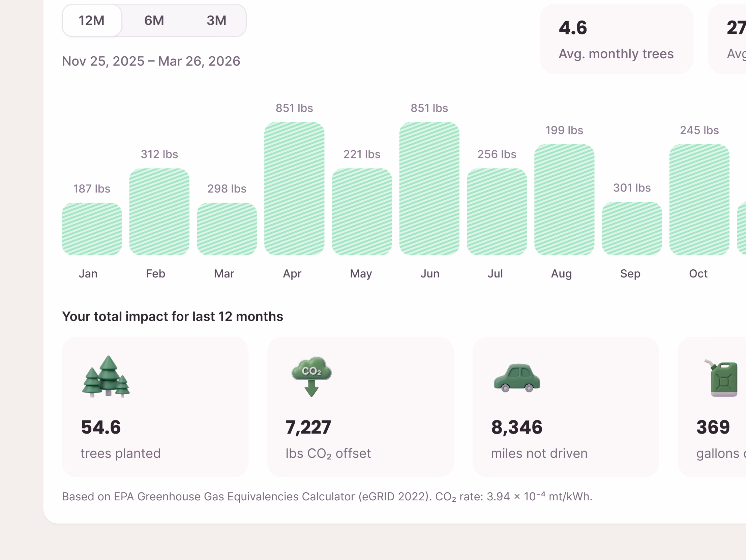Click the April bar in chart
Image resolution: width=746 pixels, height=560 pixels.
pos(294,188)
